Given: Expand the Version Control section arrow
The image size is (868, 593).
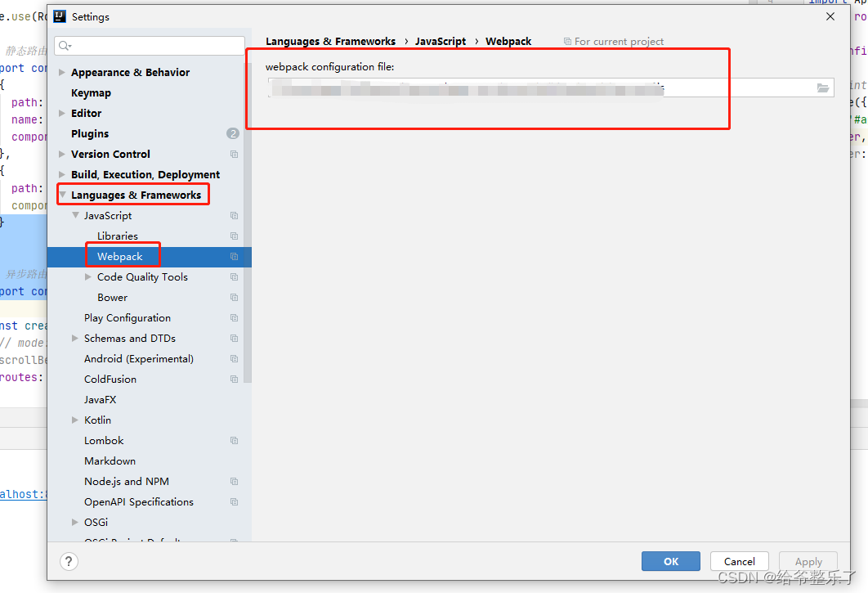Looking at the screenshot, I should [x=62, y=154].
